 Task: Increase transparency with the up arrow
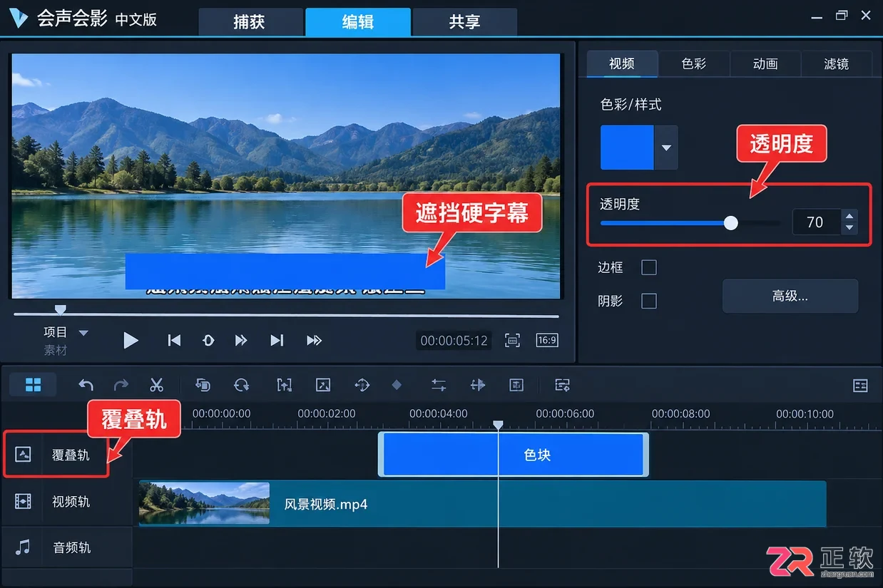point(849,216)
